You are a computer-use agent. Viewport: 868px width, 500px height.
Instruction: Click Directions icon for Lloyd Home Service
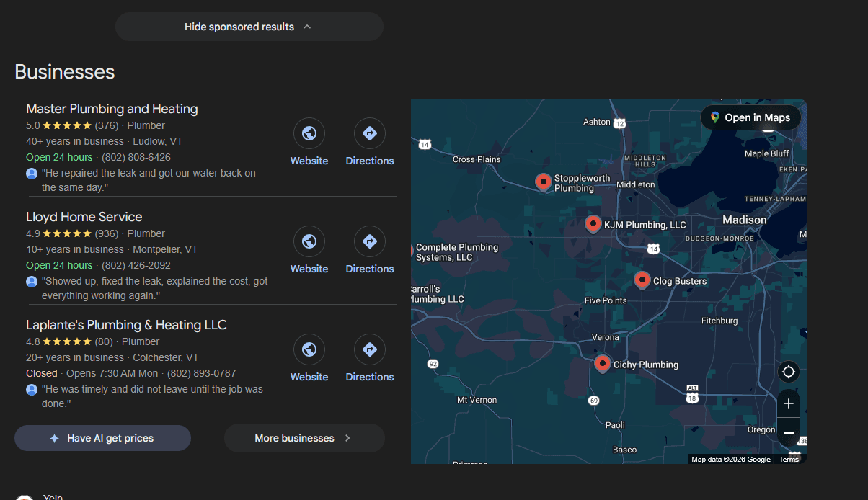(x=369, y=241)
